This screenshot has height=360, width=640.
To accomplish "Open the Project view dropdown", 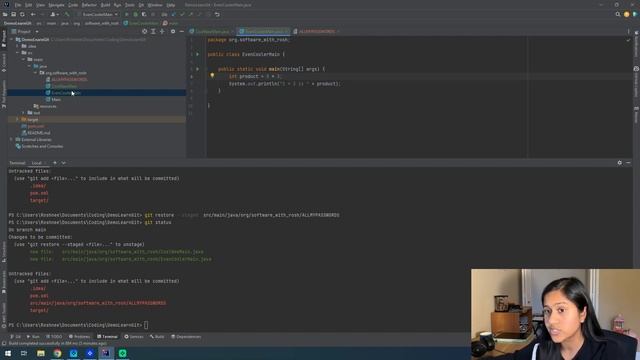I will click(x=28, y=31).
